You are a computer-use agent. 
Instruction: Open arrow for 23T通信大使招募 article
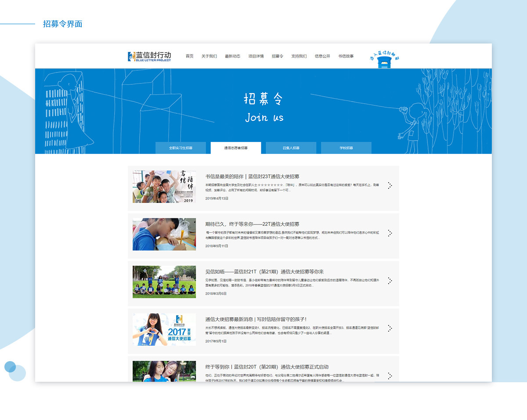pyautogui.click(x=390, y=185)
